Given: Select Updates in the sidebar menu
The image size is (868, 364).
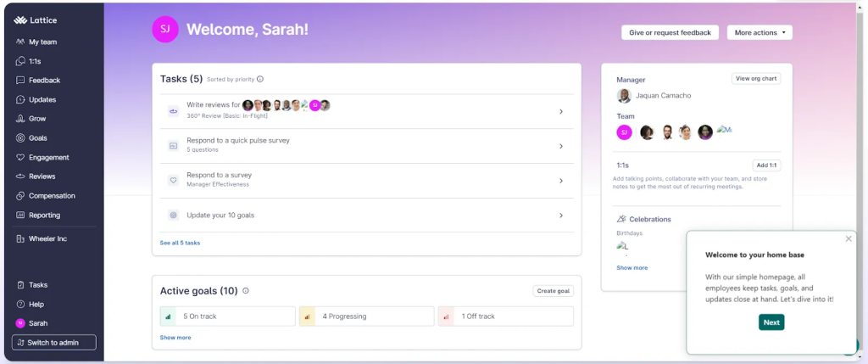Looking at the screenshot, I should pos(42,100).
